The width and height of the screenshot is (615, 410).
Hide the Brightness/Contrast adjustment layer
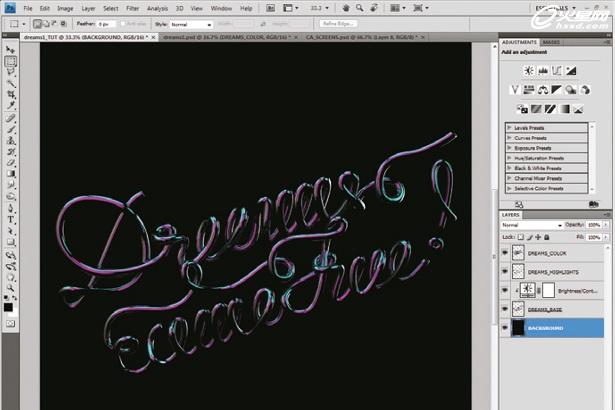pos(505,290)
